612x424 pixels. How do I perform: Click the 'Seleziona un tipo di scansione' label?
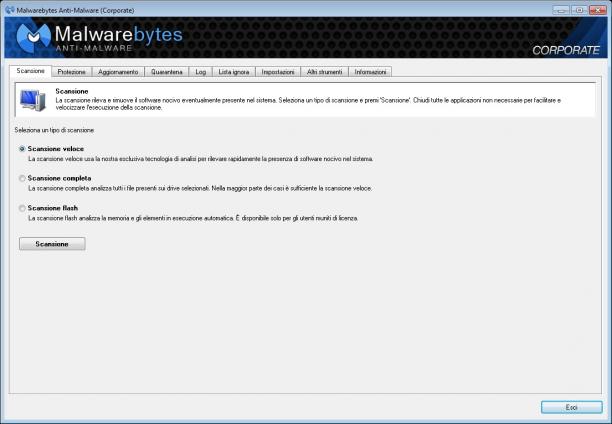[54, 130]
